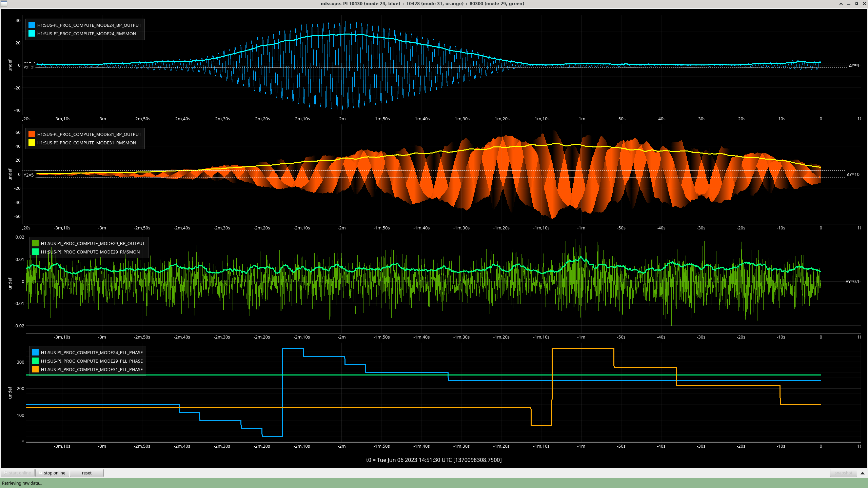Click the snapshot button

pos(843,473)
